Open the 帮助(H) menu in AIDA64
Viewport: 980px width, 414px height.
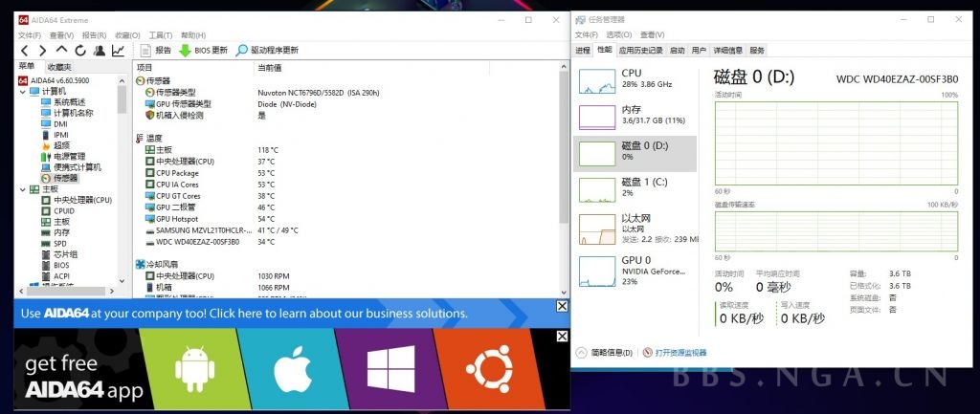pos(193,35)
